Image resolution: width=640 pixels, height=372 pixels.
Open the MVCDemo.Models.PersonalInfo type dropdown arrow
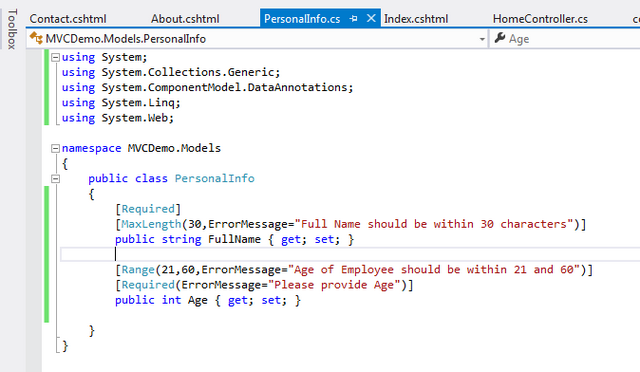tap(482, 39)
